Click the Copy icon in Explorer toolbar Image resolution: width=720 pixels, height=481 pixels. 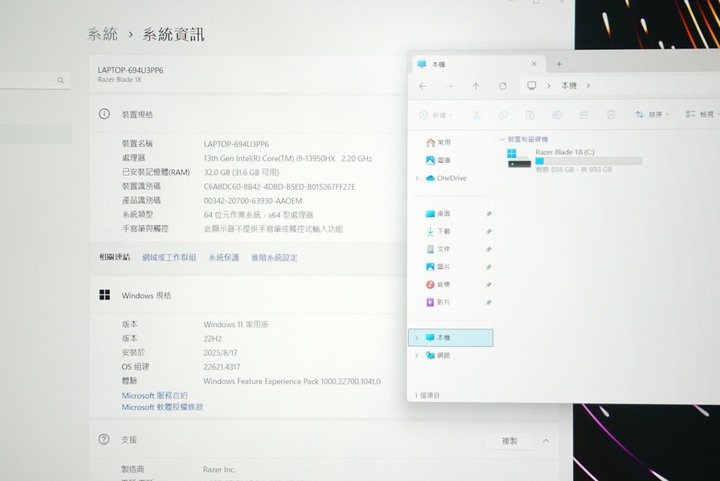point(503,115)
